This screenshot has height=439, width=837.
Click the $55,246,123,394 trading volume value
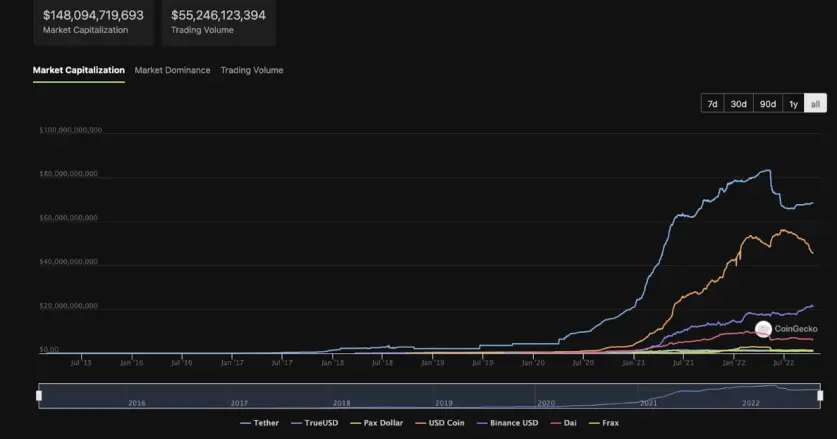(x=218, y=15)
